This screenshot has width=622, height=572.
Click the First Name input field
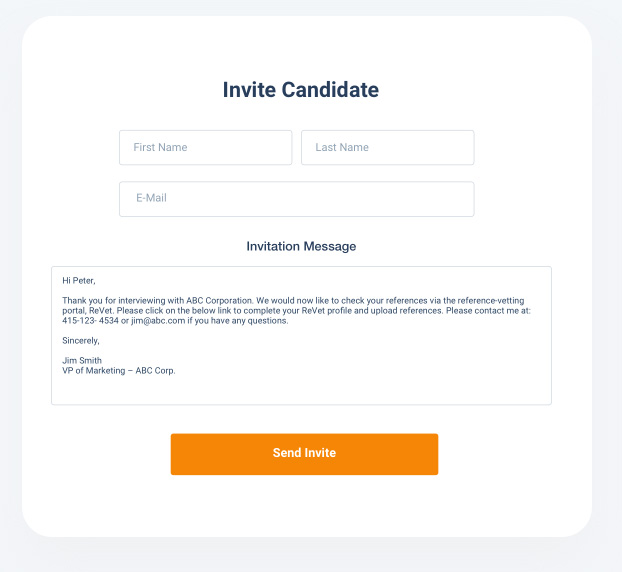coord(205,148)
